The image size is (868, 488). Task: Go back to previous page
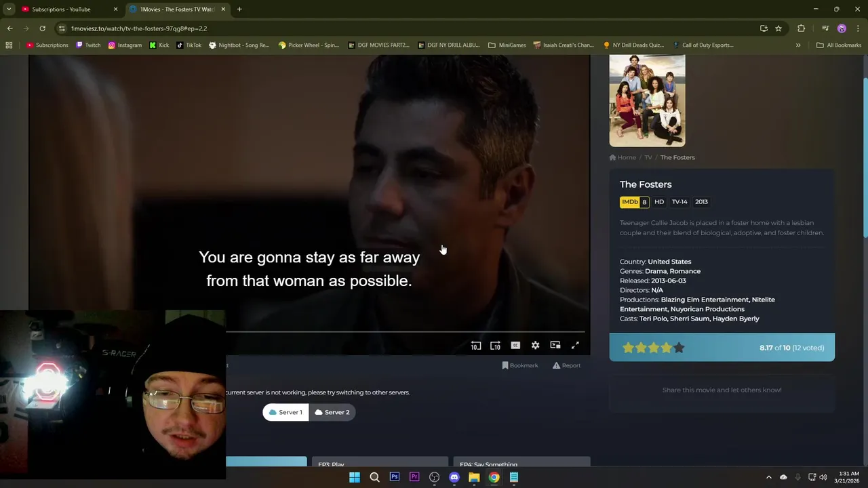pos(9,28)
